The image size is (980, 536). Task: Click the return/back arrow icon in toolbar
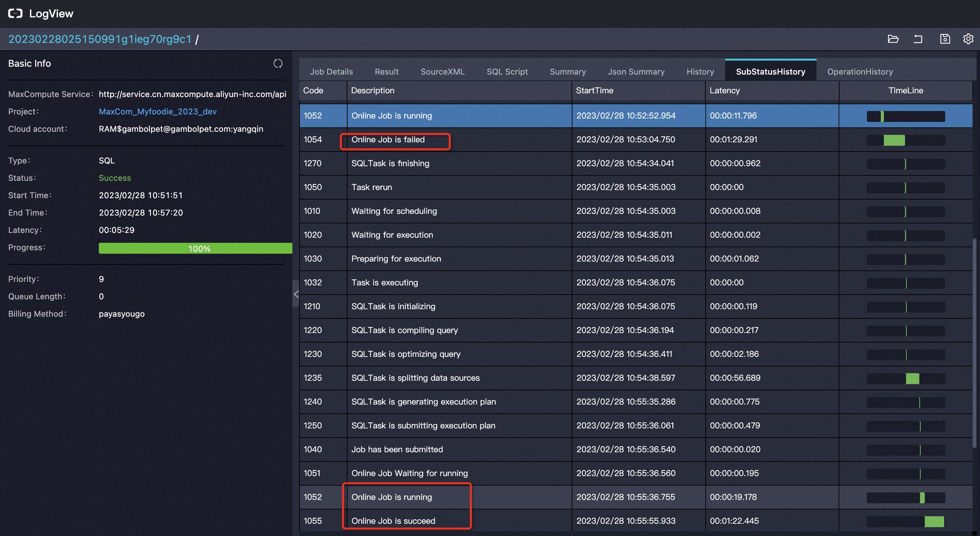tap(918, 39)
